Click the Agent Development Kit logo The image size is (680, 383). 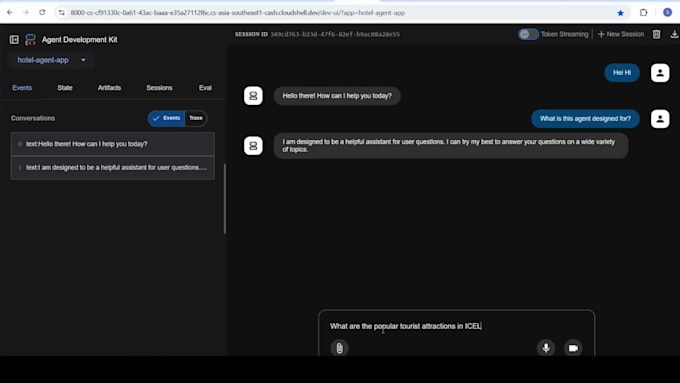pyautogui.click(x=30, y=40)
